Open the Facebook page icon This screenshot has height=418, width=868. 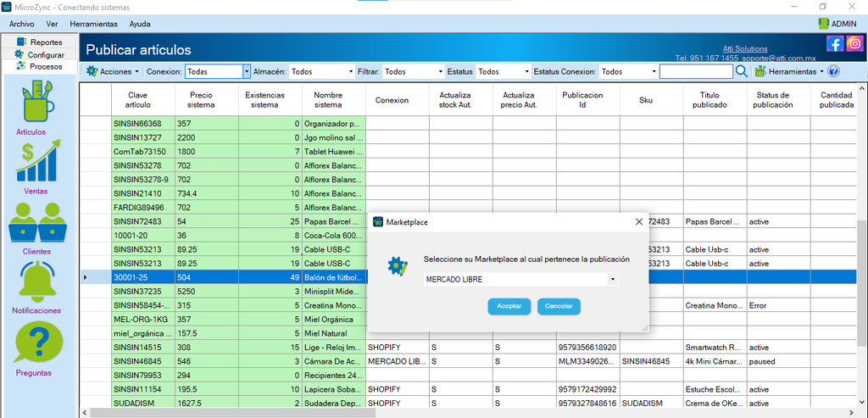pyautogui.click(x=835, y=44)
